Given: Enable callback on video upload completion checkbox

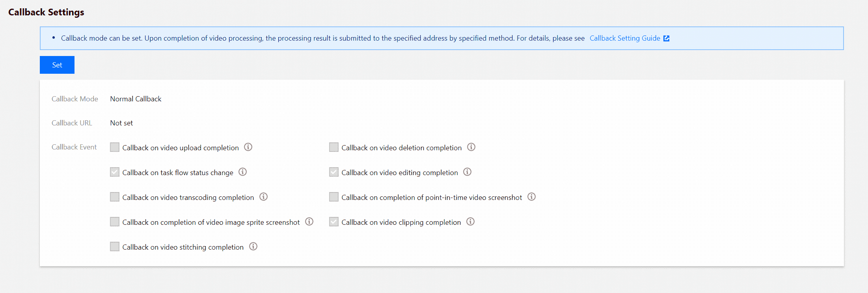Looking at the screenshot, I should pos(115,147).
